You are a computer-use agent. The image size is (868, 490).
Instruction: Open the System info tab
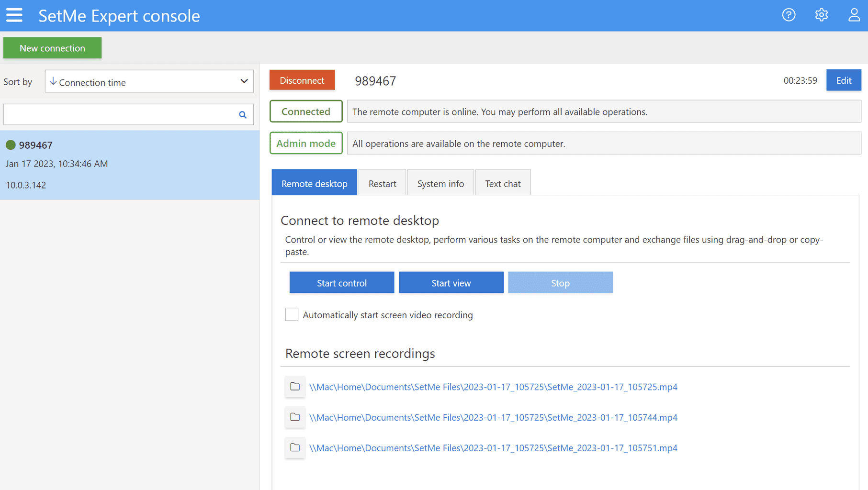440,184
